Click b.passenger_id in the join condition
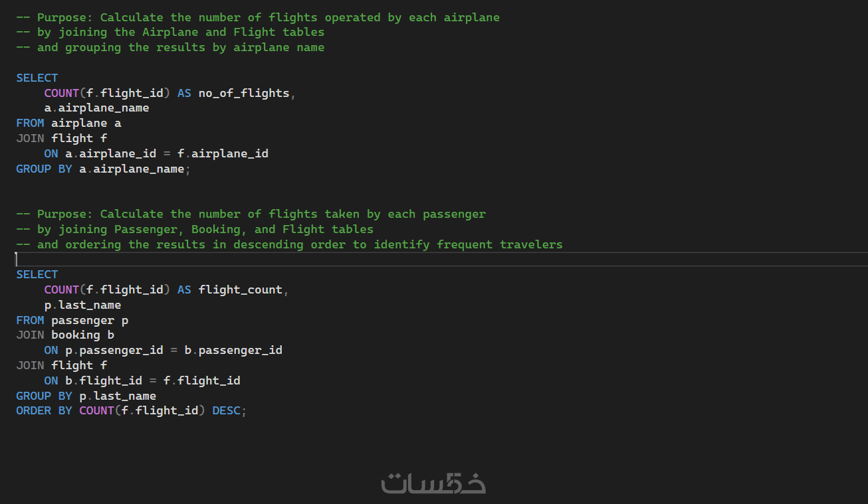 point(233,350)
